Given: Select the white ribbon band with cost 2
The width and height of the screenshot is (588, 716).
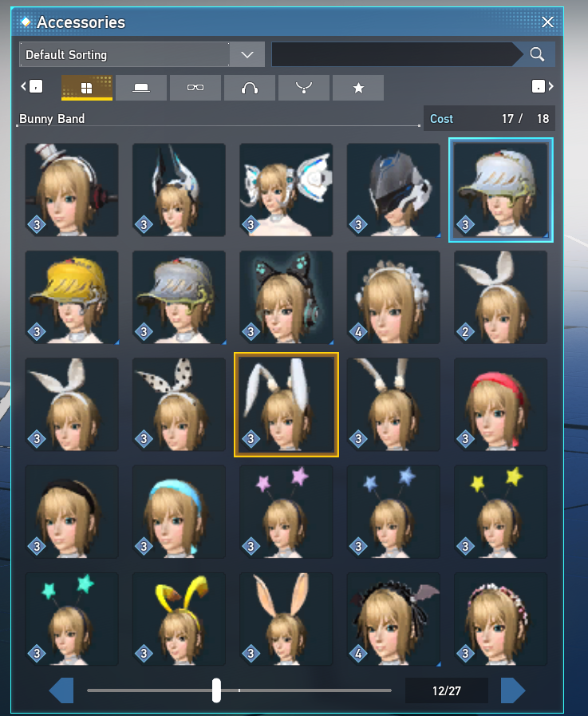Looking at the screenshot, I should 501,297.
